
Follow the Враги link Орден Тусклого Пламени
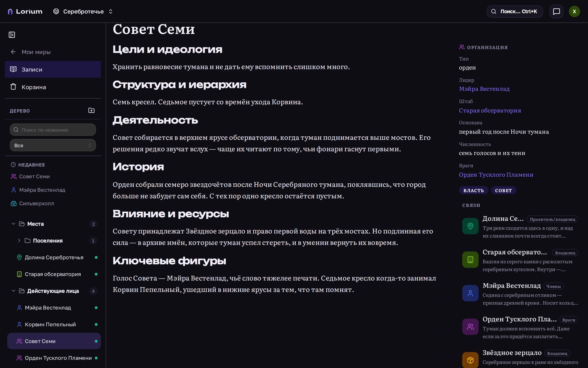(x=496, y=175)
